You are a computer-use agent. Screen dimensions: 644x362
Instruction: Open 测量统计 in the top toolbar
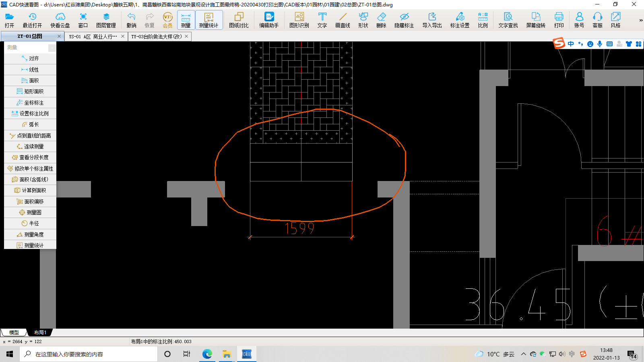208,20
